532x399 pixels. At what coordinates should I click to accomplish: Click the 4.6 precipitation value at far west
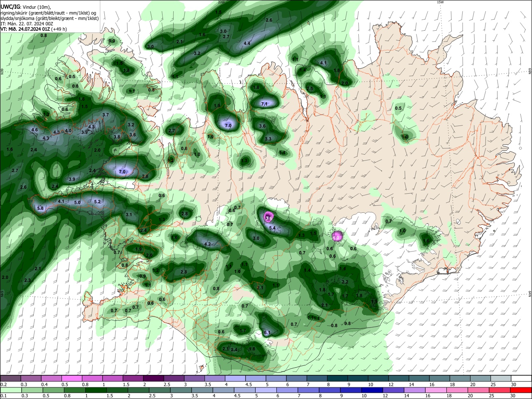pyautogui.click(x=34, y=130)
